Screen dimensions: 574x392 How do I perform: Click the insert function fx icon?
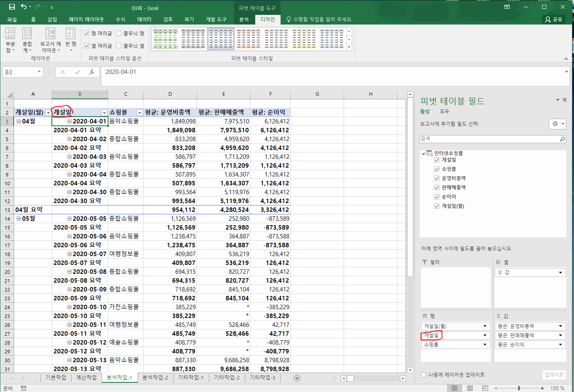[92, 72]
